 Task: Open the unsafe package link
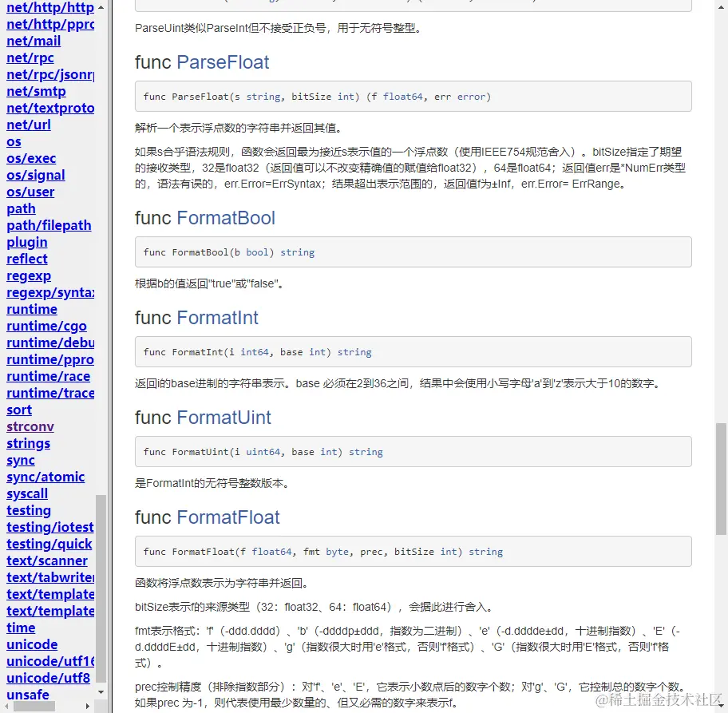(x=28, y=695)
